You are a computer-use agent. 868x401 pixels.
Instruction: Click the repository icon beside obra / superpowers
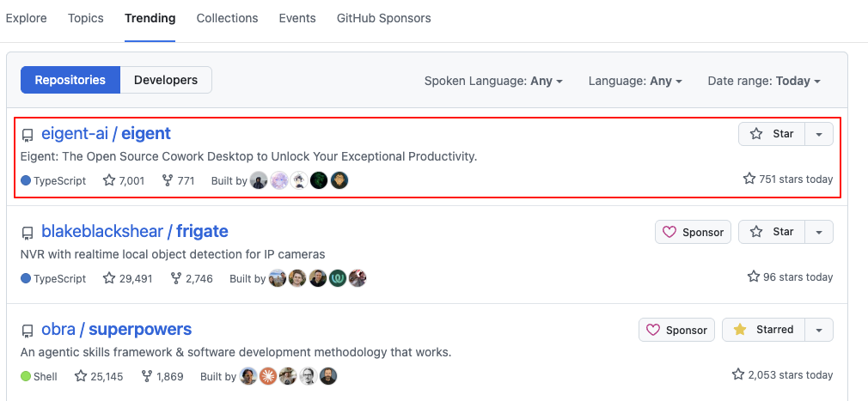pos(28,331)
